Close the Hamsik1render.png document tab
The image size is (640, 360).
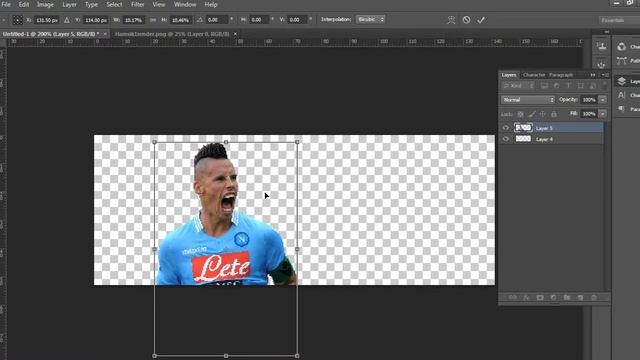[x=236, y=34]
